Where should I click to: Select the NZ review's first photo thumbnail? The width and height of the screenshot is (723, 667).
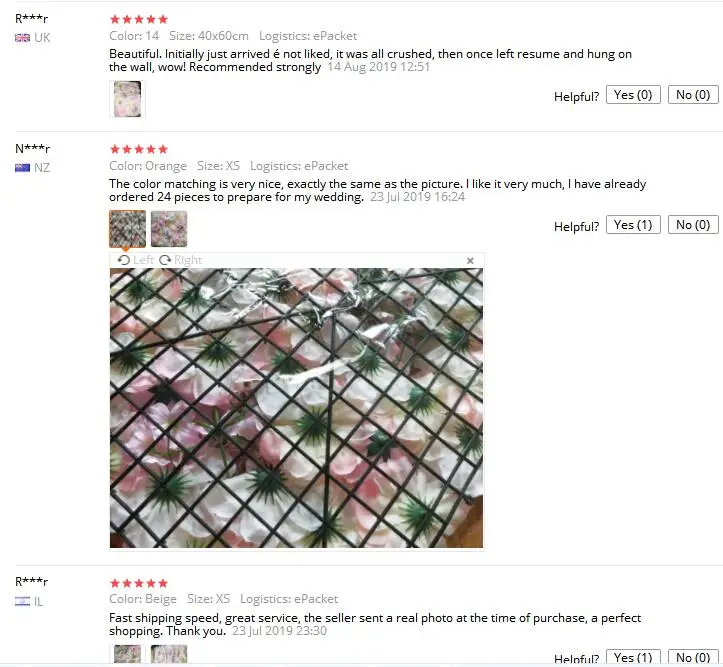click(127, 229)
